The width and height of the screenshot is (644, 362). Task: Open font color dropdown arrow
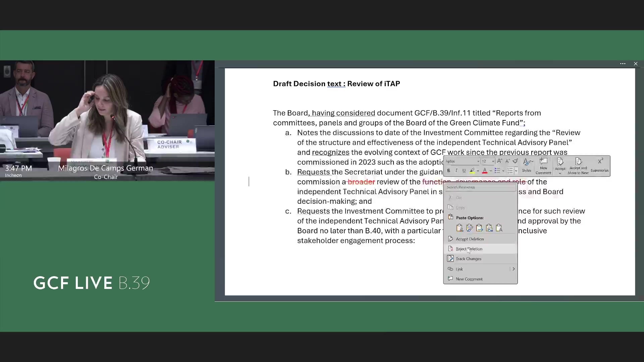point(490,171)
